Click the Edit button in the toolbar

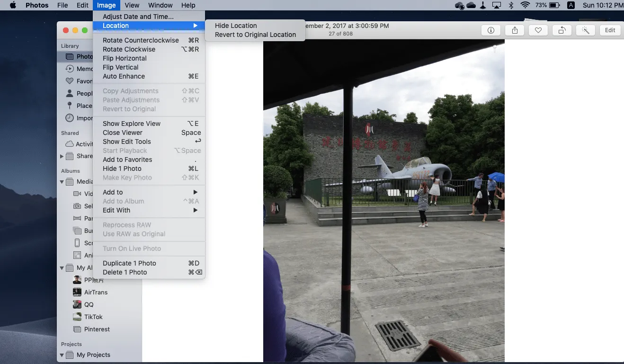610,30
